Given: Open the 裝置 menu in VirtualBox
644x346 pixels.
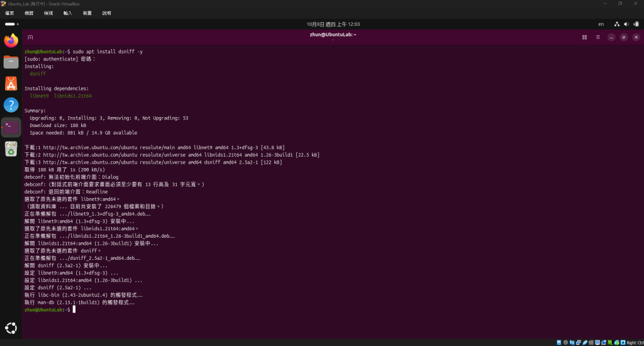Looking at the screenshot, I should click(x=87, y=13).
